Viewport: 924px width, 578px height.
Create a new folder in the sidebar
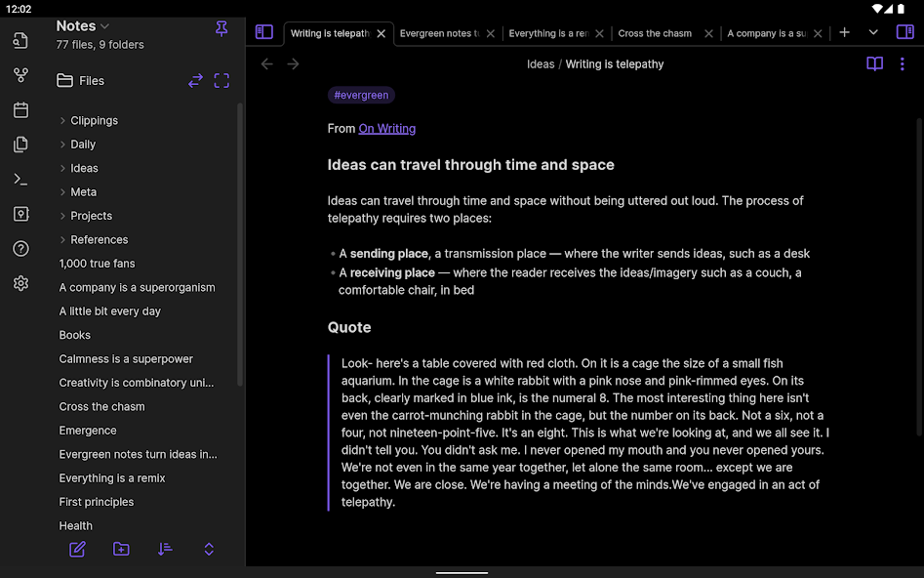pos(121,549)
